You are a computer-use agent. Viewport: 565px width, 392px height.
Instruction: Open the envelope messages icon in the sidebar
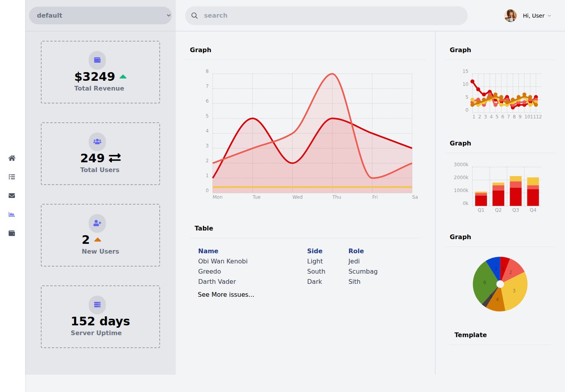click(x=12, y=196)
